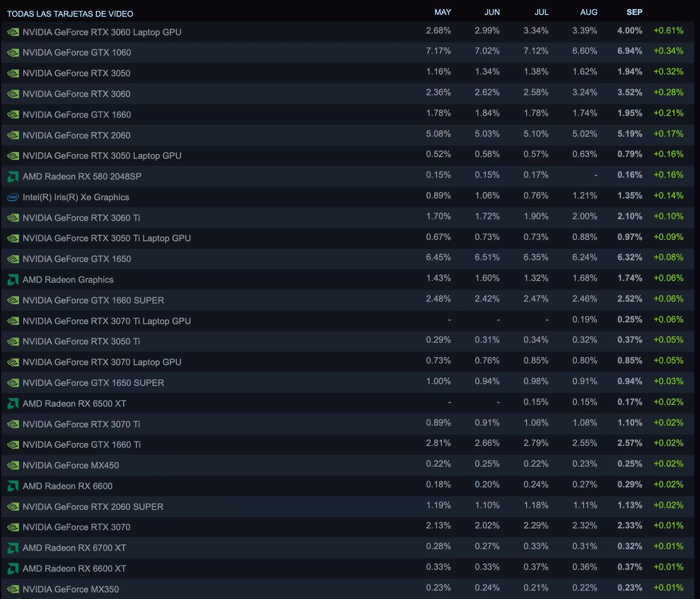This screenshot has height=599, width=700.
Task: Click the NVIDIA icon next to RTX 3060 Laptop GPU
Action: [13, 32]
